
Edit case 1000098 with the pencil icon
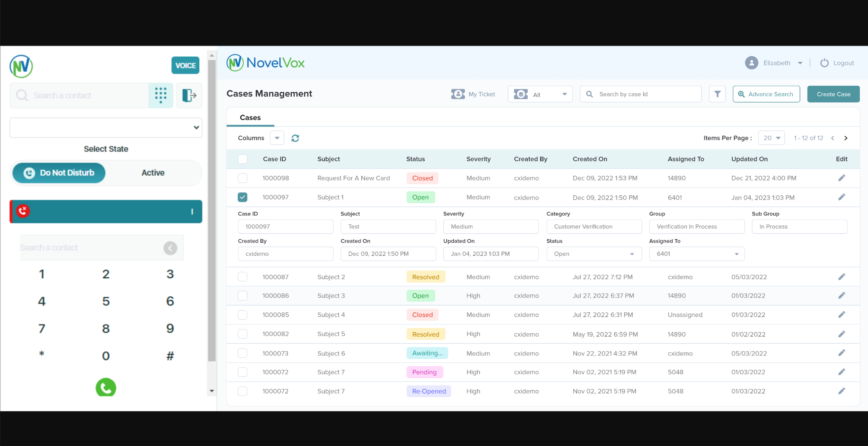pos(841,178)
